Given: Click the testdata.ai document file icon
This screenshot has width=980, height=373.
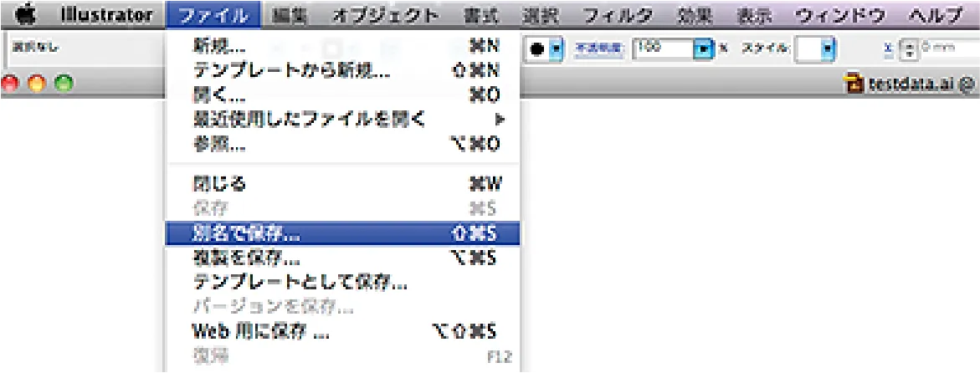Looking at the screenshot, I should 854,83.
